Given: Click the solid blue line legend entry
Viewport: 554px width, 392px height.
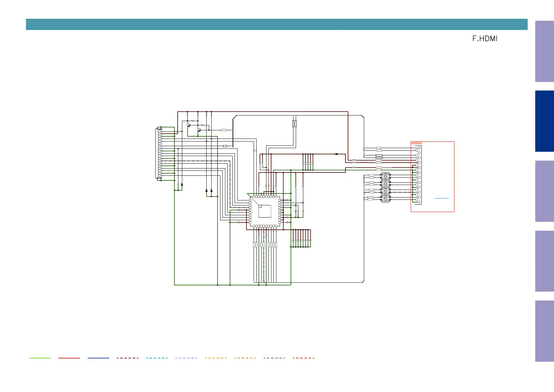Looking at the screenshot, I should 98,358.
